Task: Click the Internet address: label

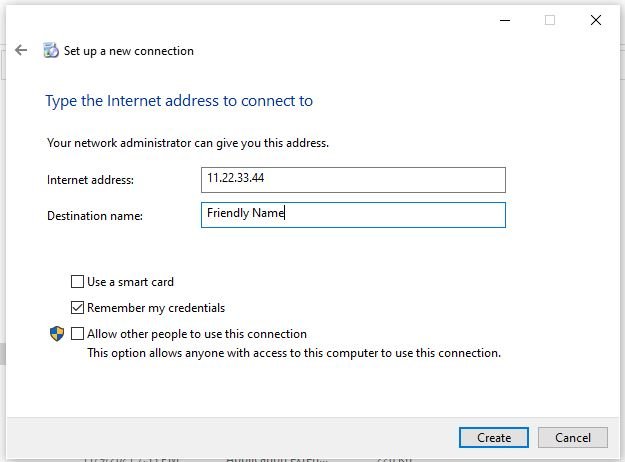Action: click(90, 180)
